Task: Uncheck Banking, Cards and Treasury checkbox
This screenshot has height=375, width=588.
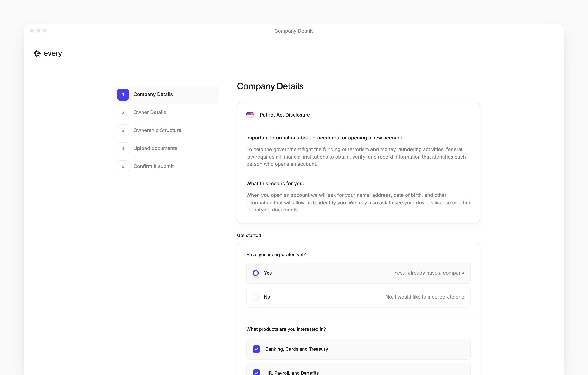Action: [x=256, y=349]
